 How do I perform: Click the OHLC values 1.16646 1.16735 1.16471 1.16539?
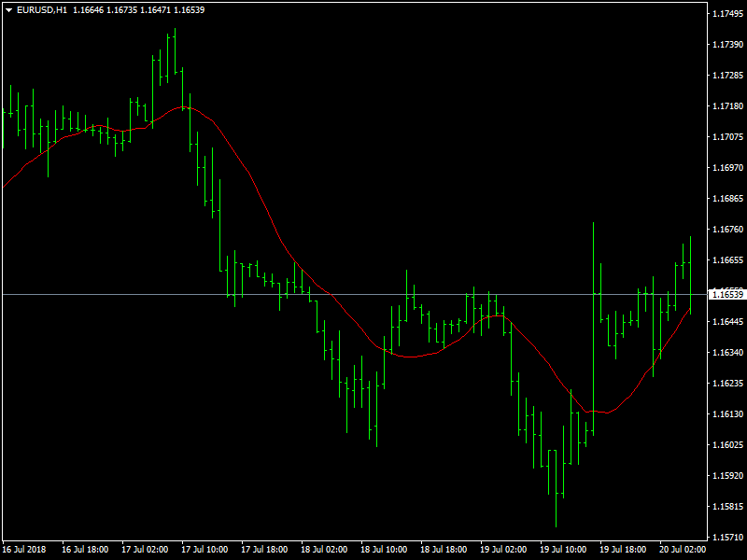coord(138,10)
